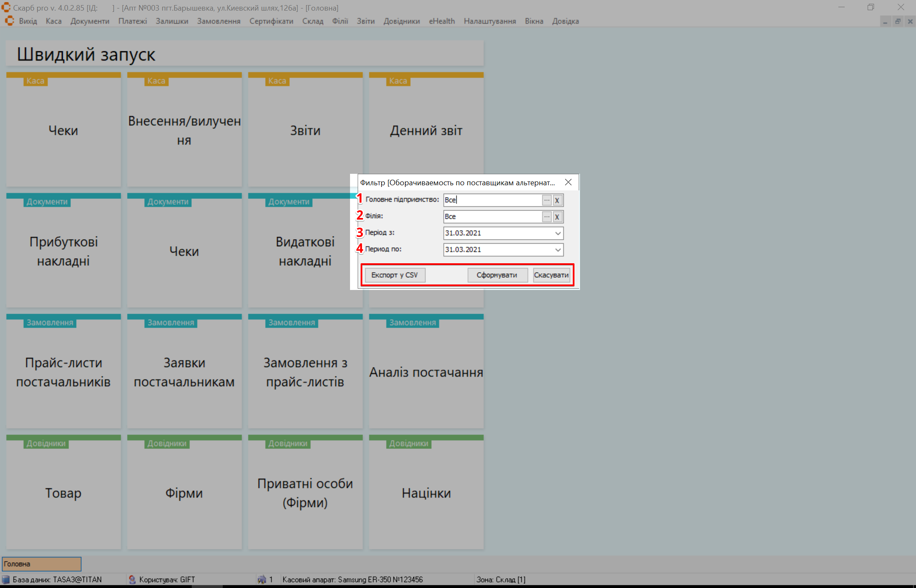Image resolution: width=916 pixels, height=588 pixels.
Task: Click into the Філія text field
Action: click(x=492, y=217)
